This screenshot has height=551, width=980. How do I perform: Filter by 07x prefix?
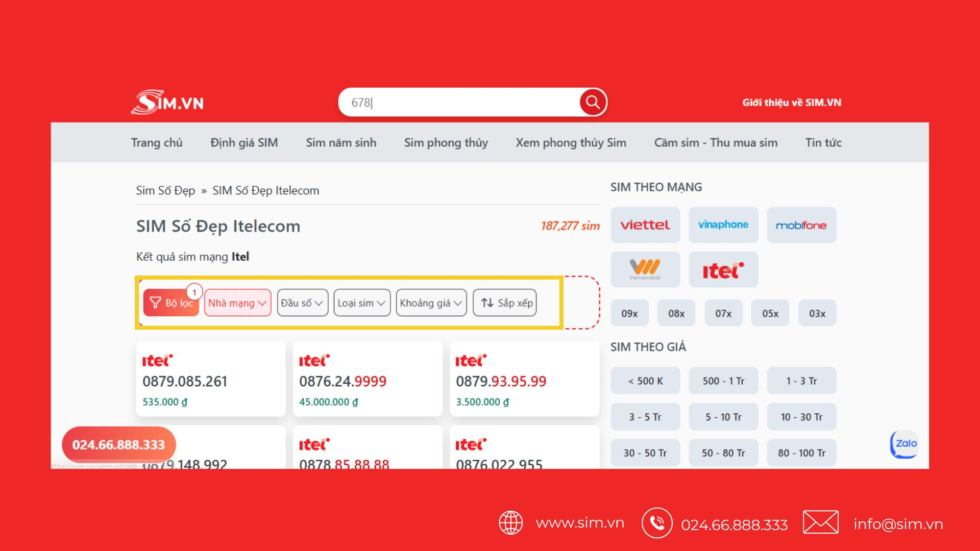coord(723,313)
